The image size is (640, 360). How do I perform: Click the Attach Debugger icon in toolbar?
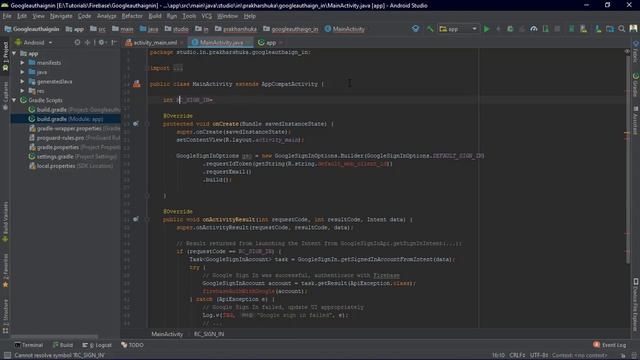(546, 29)
